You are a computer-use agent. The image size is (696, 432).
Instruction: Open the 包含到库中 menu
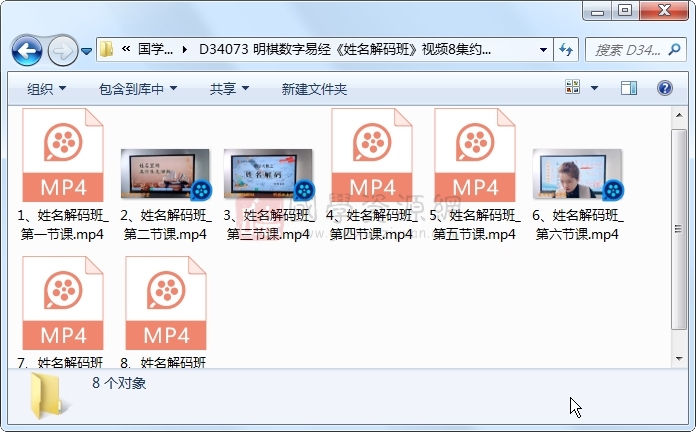click(x=138, y=89)
